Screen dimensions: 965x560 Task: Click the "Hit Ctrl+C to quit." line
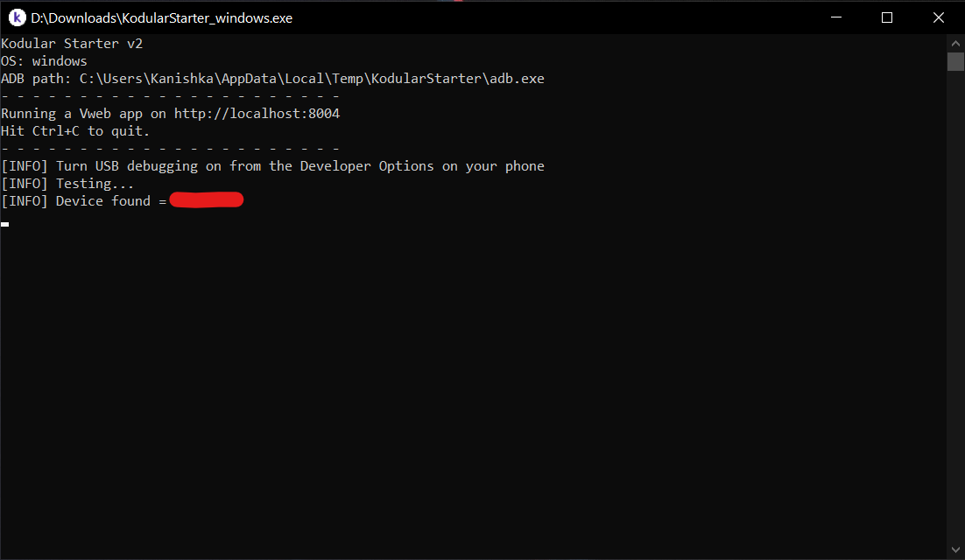click(75, 131)
